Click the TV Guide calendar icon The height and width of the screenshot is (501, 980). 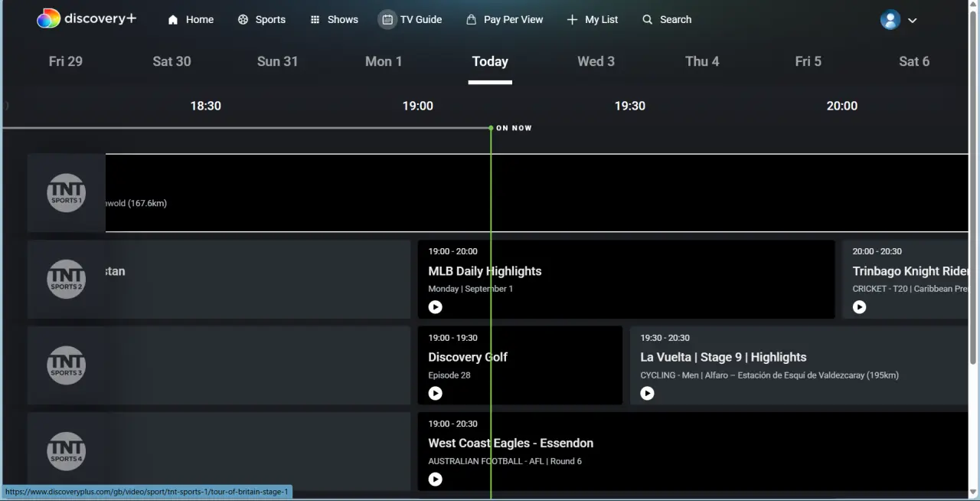[x=387, y=20]
